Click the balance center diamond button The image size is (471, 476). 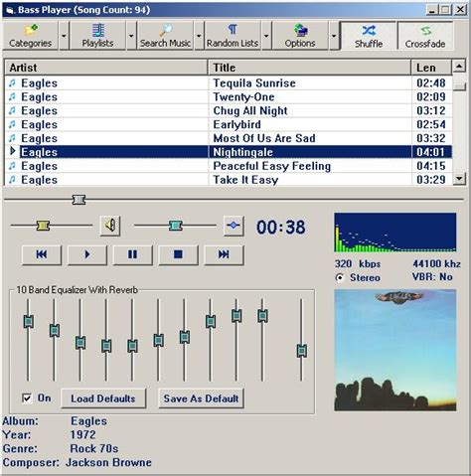coord(234,226)
